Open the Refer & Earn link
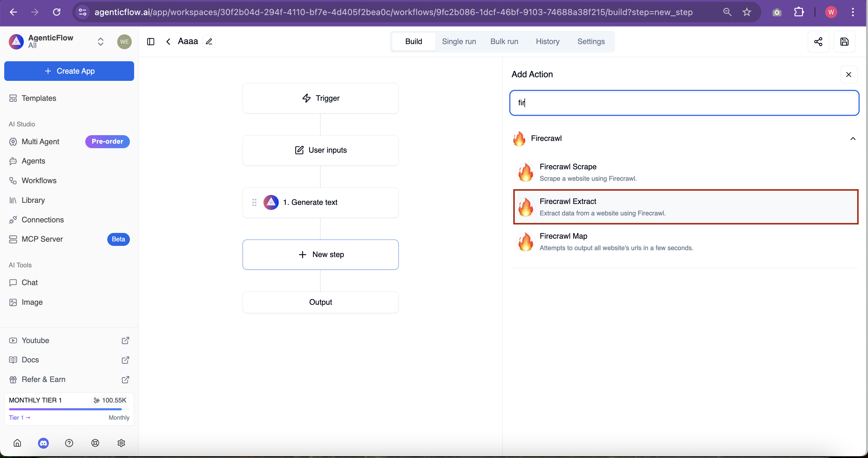This screenshot has width=868, height=458. pyautogui.click(x=69, y=380)
